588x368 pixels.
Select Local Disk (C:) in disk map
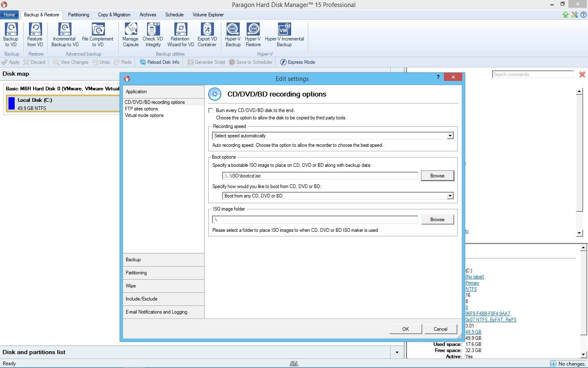click(63, 104)
